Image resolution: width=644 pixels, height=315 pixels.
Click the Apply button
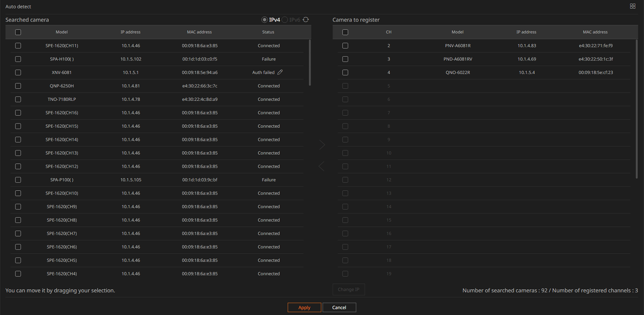click(304, 307)
